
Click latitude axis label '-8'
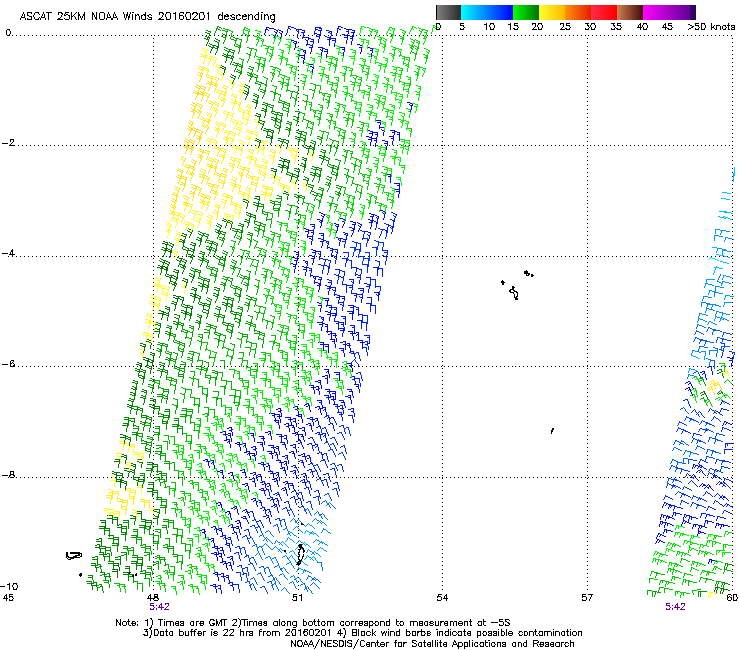8,475
